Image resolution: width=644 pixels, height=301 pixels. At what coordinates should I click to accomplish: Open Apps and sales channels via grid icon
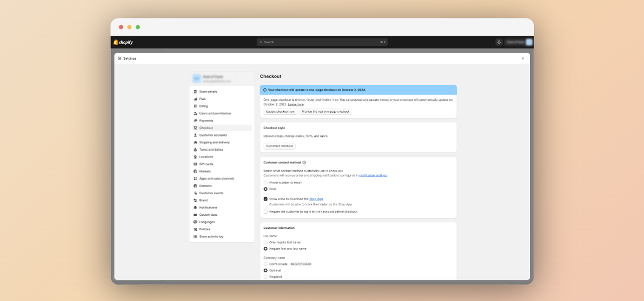click(195, 179)
